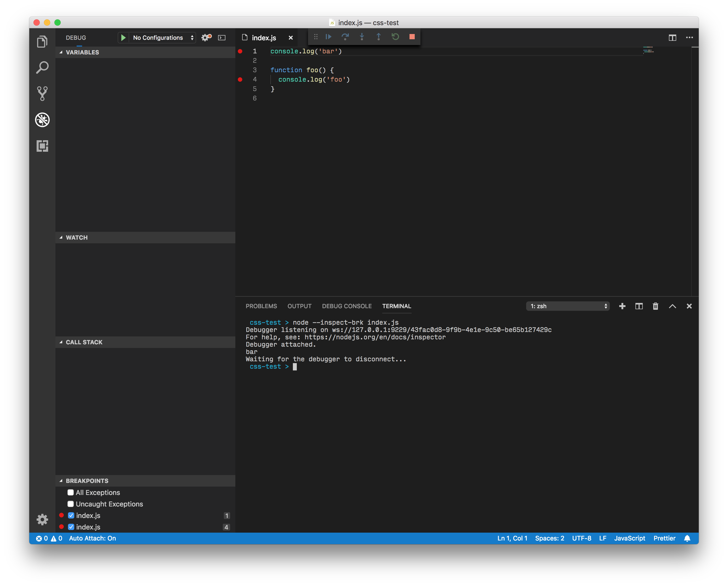Select the TERMINAL tab
This screenshot has width=728, height=586.
click(x=396, y=306)
